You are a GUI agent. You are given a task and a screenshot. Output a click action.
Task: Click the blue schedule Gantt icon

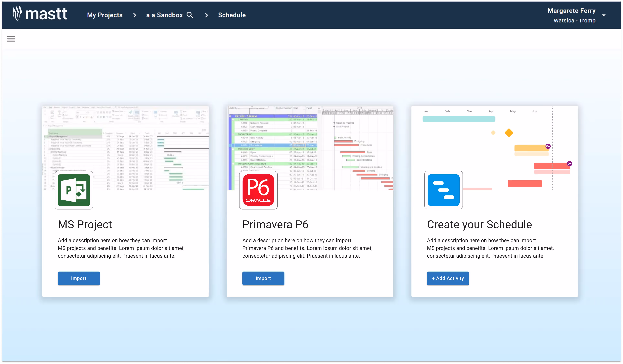click(x=443, y=190)
